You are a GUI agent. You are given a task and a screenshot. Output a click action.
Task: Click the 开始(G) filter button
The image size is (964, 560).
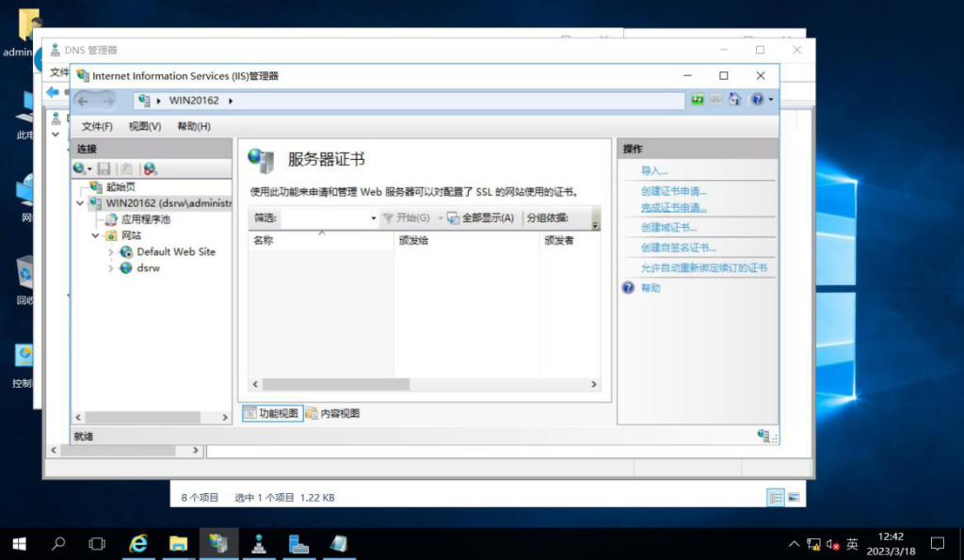pyautogui.click(x=407, y=217)
